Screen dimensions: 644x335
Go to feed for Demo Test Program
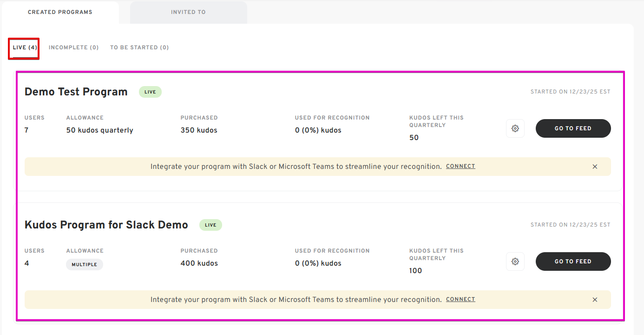point(573,128)
